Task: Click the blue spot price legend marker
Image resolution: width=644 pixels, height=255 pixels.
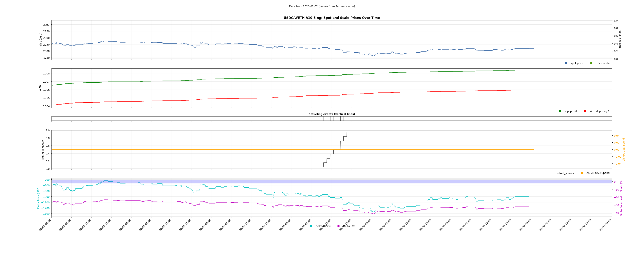Action: 566,63
